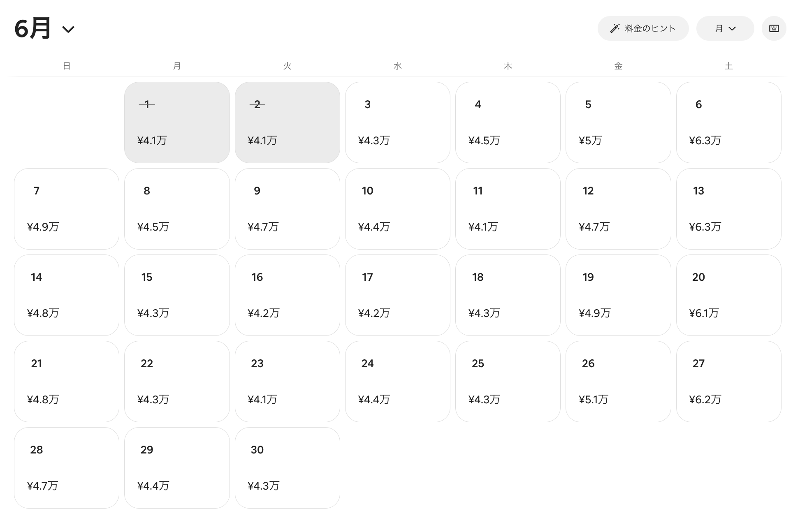Click the magic wand 料金のヒント button
Screen dimensions: 807x532
click(643, 28)
